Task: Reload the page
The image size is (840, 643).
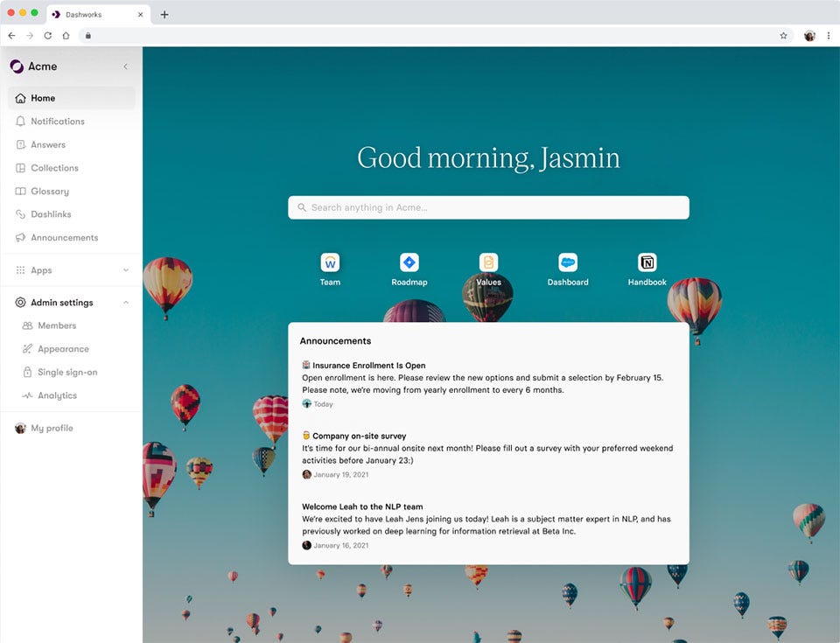Action: pyautogui.click(x=47, y=35)
